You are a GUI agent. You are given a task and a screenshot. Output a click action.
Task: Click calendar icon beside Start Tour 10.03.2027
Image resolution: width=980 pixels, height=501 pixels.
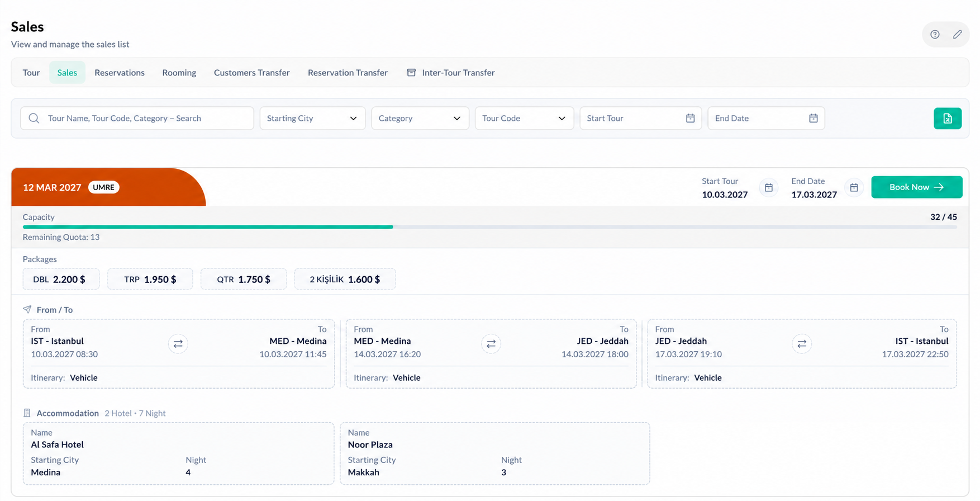769,188
